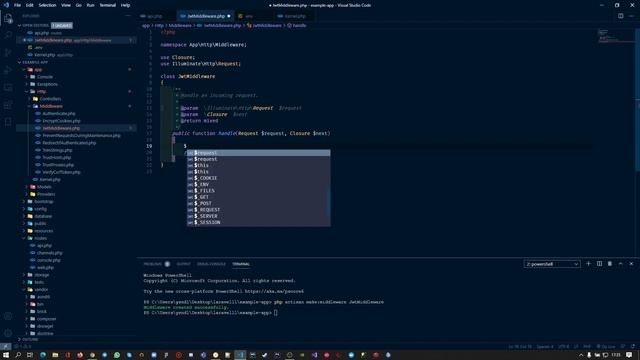This screenshot has height=360, width=640.
Task: Open the Go menu
Action: coord(78,5)
